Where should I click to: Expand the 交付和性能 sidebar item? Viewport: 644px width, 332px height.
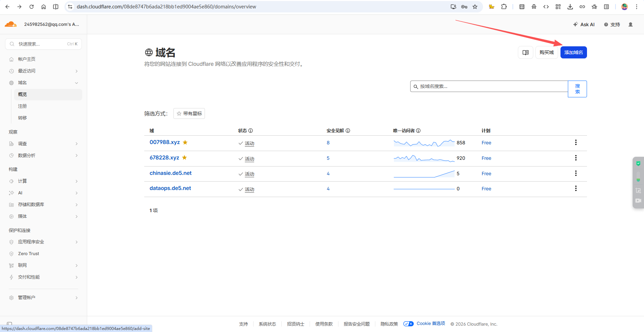click(x=44, y=277)
